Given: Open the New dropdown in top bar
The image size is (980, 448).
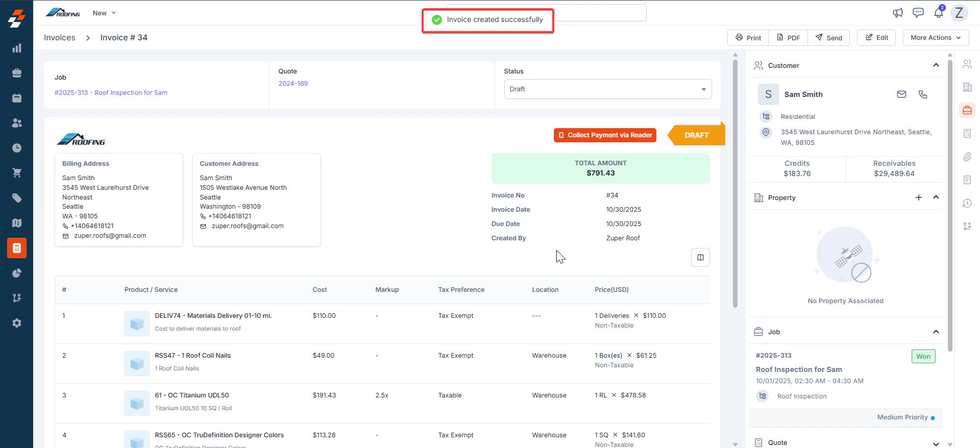Looking at the screenshot, I should [x=104, y=13].
